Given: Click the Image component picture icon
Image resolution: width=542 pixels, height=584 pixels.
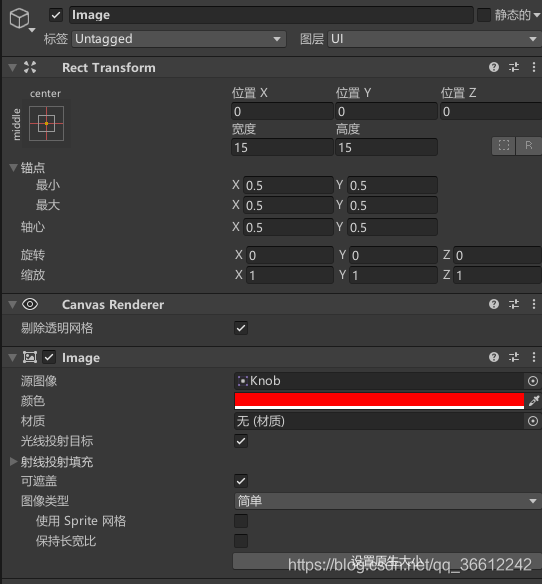Looking at the screenshot, I should coord(30,357).
